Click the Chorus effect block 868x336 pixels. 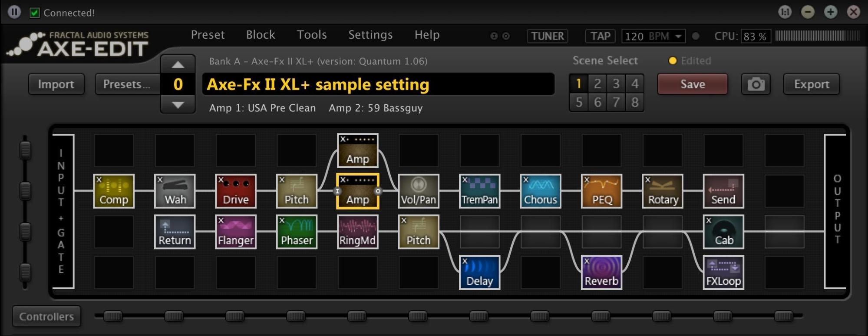pyautogui.click(x=541, y=191)
